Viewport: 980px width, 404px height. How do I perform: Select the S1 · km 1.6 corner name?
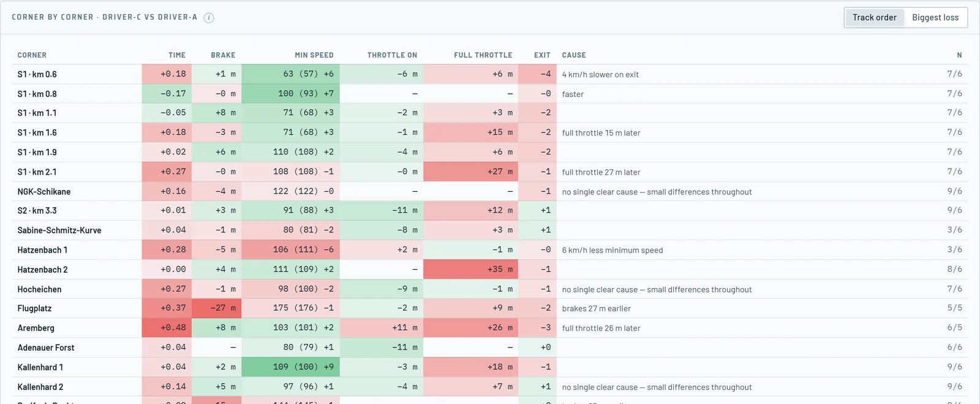click(37, 133)
